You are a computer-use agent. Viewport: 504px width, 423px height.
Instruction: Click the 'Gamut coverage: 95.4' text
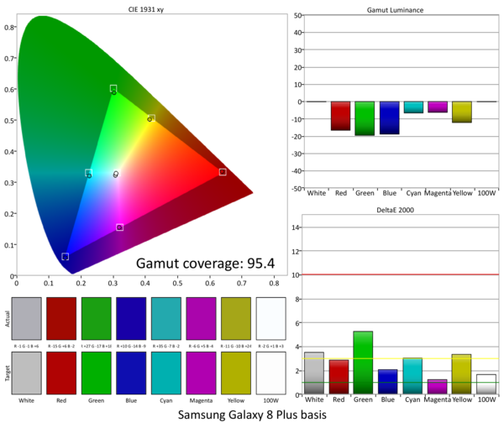pos(206,264)
